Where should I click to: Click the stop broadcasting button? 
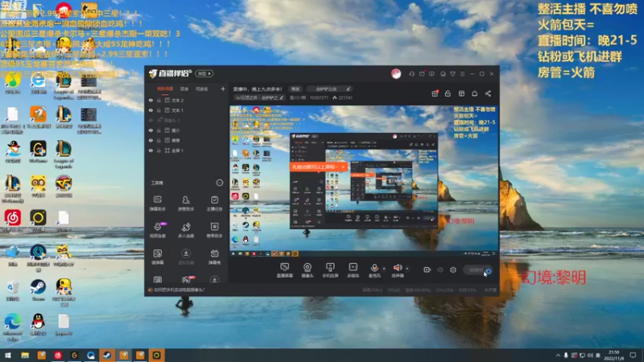[478, 270]
